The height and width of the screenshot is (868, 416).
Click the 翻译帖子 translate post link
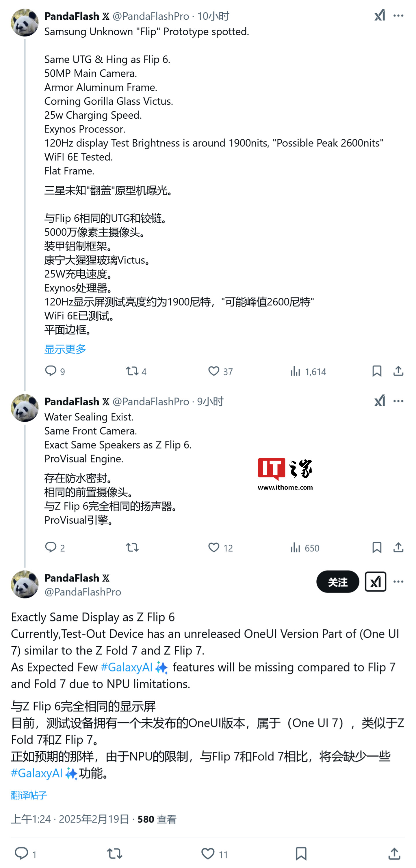(x=29, y=795)
